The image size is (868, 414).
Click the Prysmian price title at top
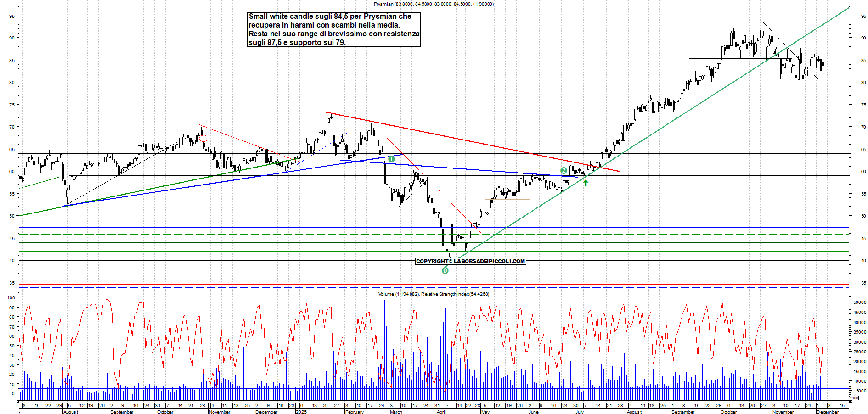[x=434, y=4]
